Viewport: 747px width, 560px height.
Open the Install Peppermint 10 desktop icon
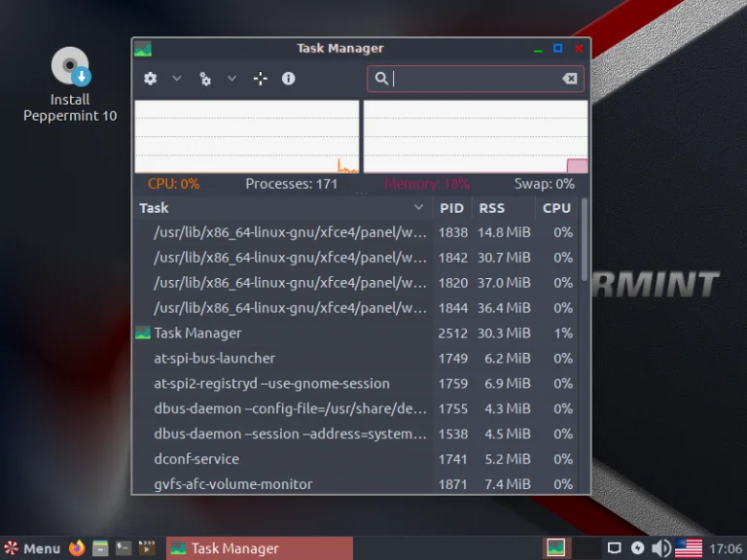click(x=70, y=86)
